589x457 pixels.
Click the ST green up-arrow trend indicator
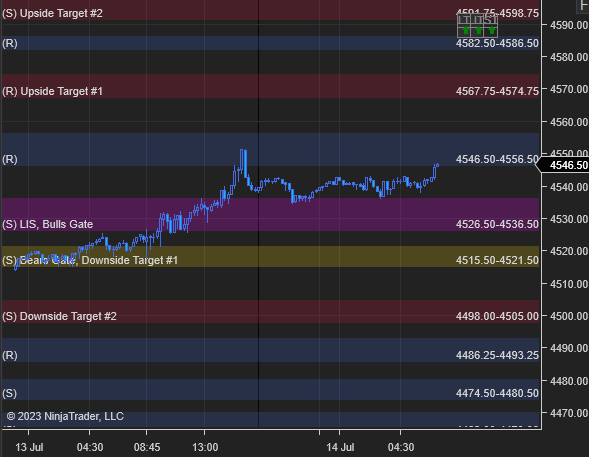(x=491, y=30)
